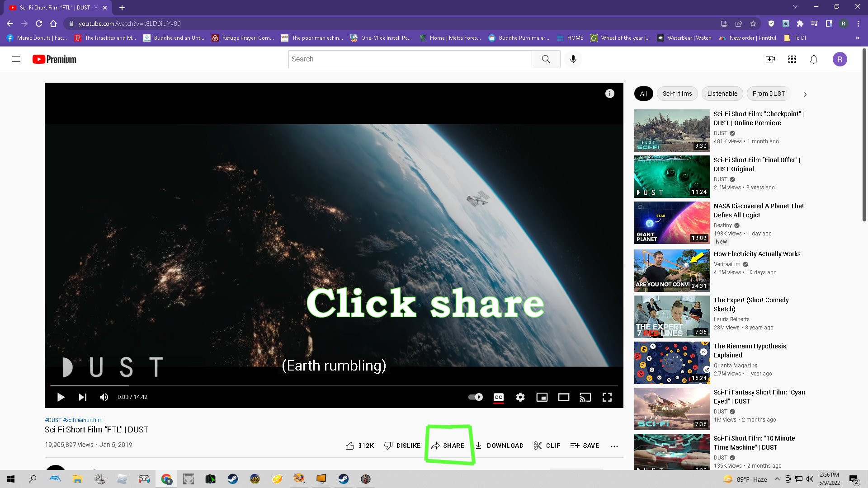Save the video to a playlist
This screenshot has height=488, width=868.
pos(585,446)
